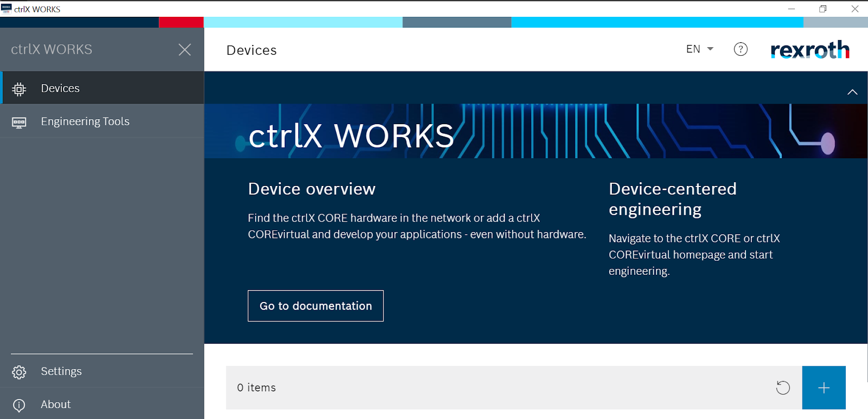The image size is (868, 419).
Task: Click the ctrlX WORKS banner title
Action: click(x=351, y=136)
